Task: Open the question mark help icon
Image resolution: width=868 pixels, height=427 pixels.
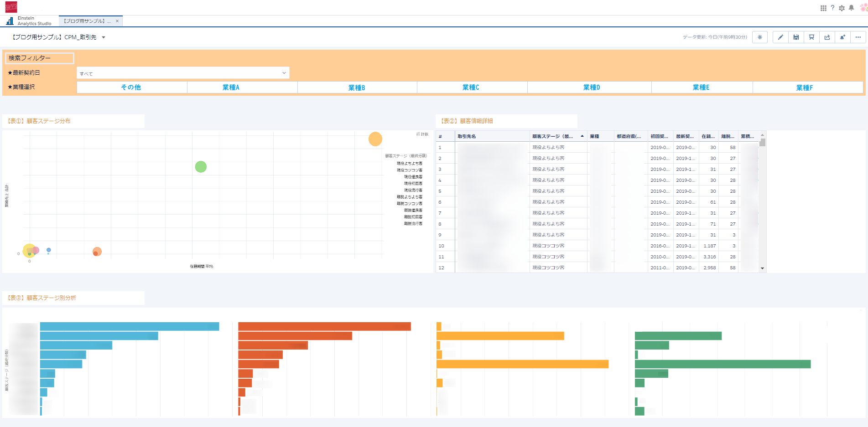Action: pyautogui.click(x=832, y=8)
